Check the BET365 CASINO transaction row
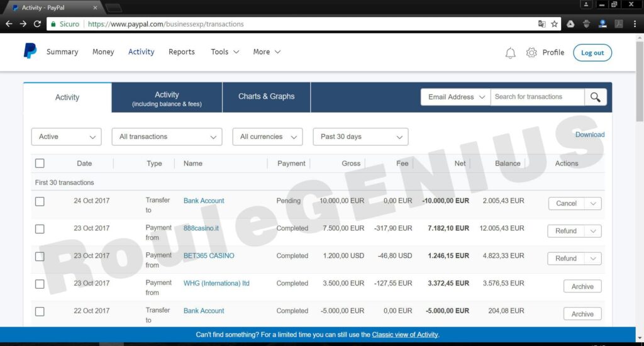This screenshot has height=346, width=644. click(x=40, y=257)
